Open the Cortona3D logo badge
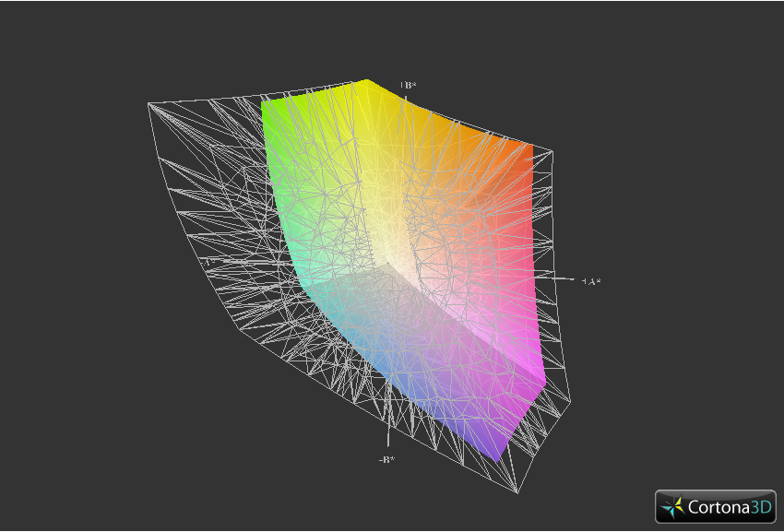Viewport: 784px width, 532px height. pyautogui.click(x=716, y=506)
